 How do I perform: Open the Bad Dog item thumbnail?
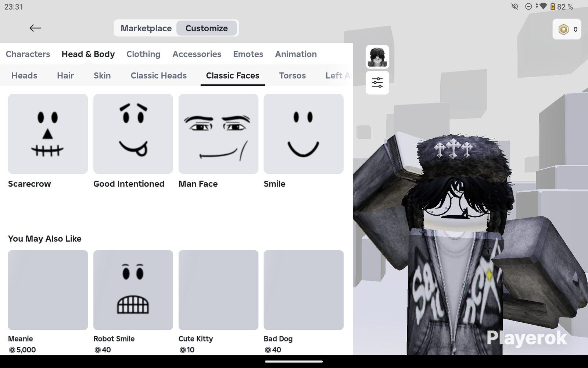(304, 290)
